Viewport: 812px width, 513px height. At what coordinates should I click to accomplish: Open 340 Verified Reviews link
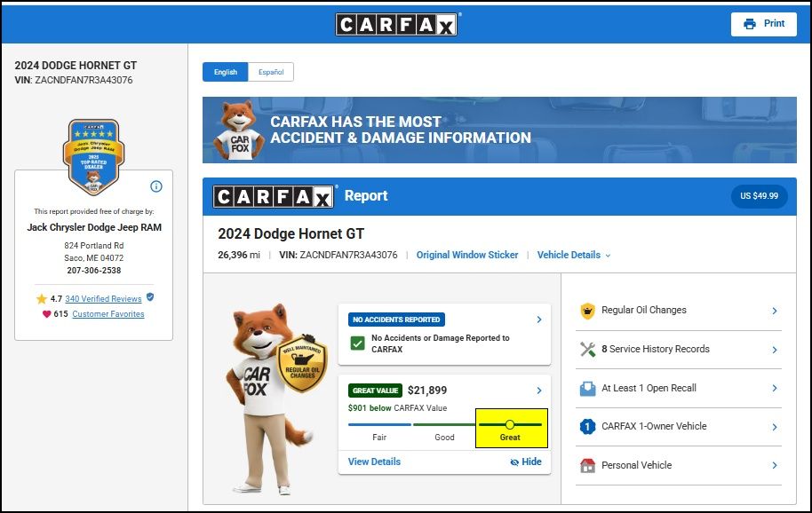click(x=103, y=299)
